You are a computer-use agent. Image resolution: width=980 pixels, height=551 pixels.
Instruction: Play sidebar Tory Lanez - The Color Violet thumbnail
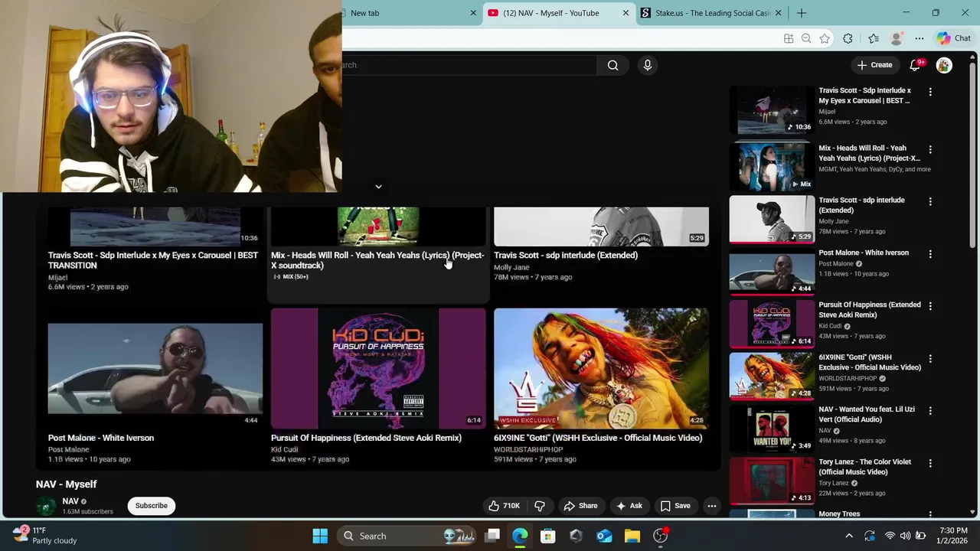(x=772, y=481)
